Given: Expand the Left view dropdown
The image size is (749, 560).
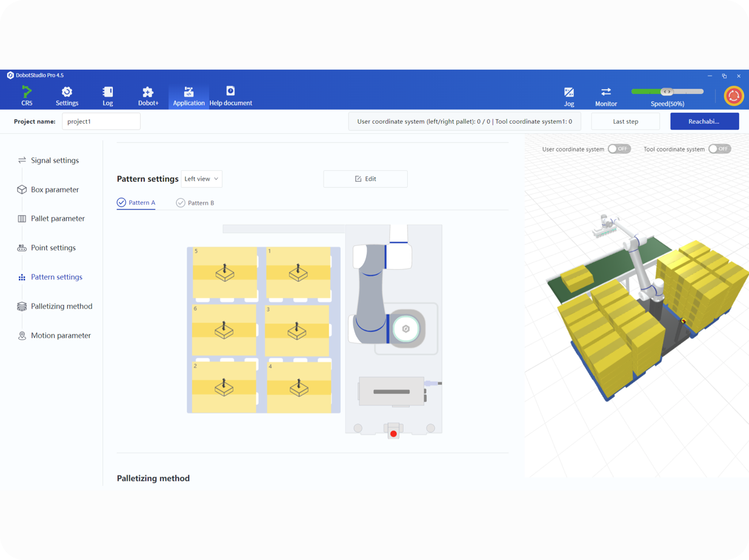Looking at the screenshot, I should (x=201, y=179).
